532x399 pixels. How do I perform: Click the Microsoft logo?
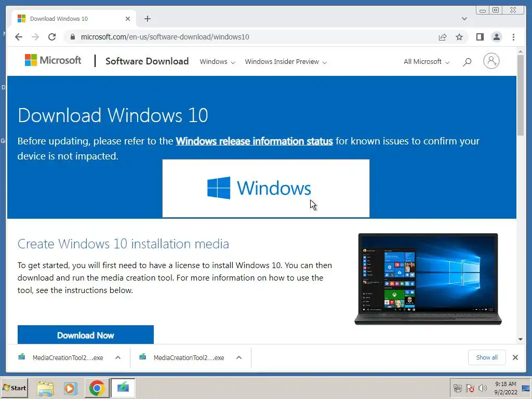coord(53,60)
